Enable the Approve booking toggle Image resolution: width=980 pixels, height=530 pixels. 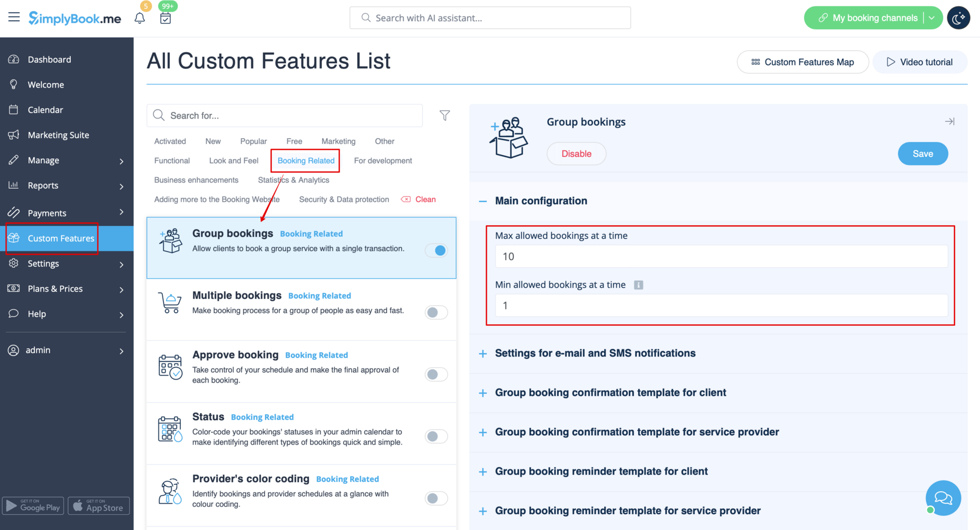[436, 374]
